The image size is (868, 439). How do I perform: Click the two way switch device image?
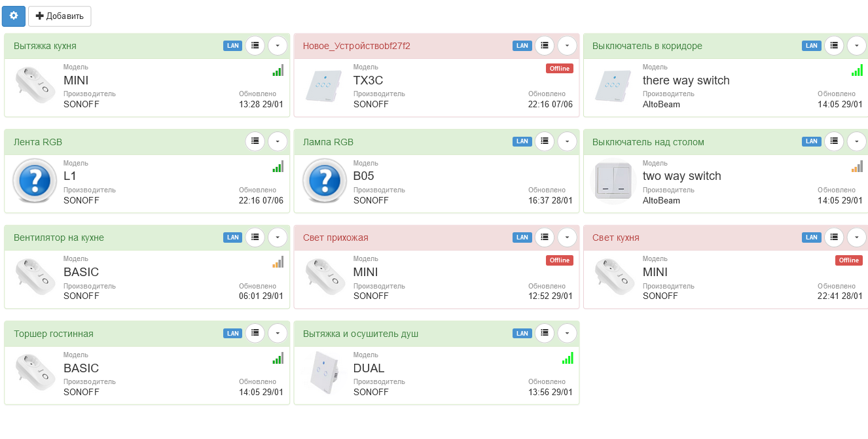613,181
